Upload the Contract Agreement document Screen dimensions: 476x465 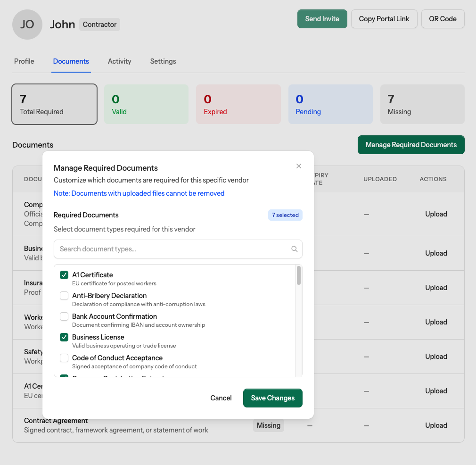[x=436, y=425]
